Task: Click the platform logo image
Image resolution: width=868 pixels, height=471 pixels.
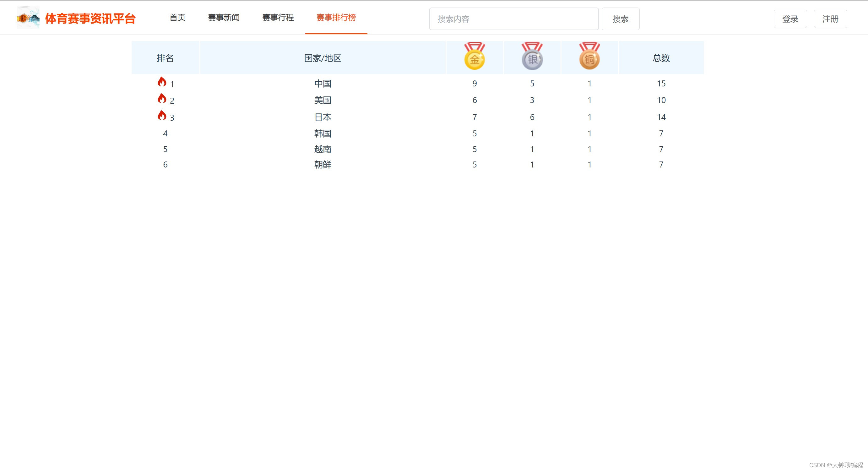Action: (28, 18)
